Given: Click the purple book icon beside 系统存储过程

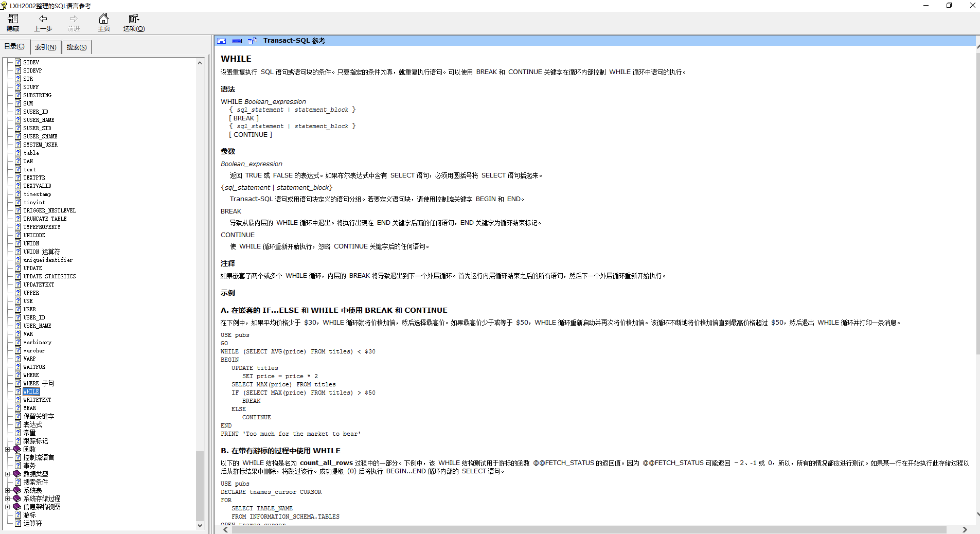Looking at the screenshot, I should pyautogui.click(x=17, y=499).
